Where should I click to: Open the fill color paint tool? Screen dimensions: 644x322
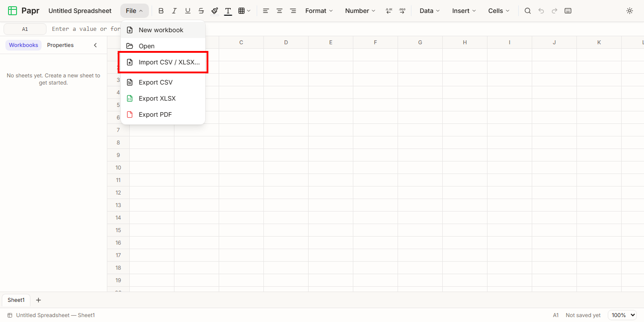click(x=215, y=11)
